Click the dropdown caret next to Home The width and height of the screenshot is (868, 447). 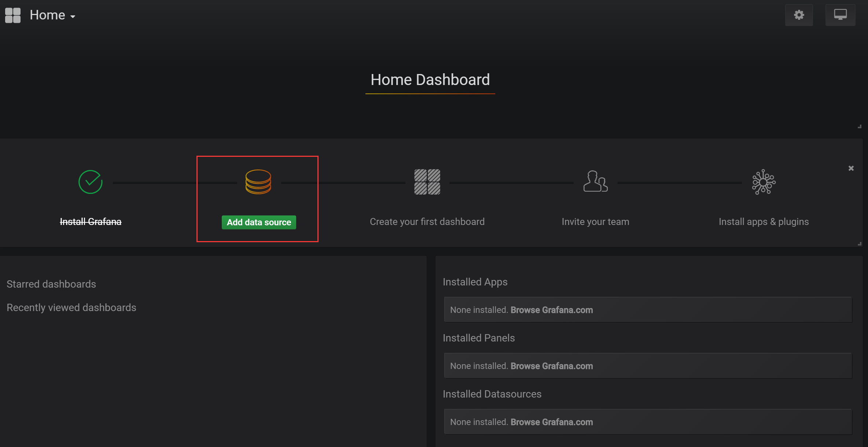73,16
